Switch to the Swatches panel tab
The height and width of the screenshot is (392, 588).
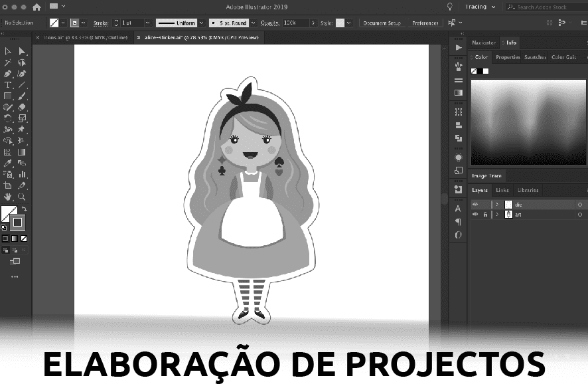coord(535,57)
